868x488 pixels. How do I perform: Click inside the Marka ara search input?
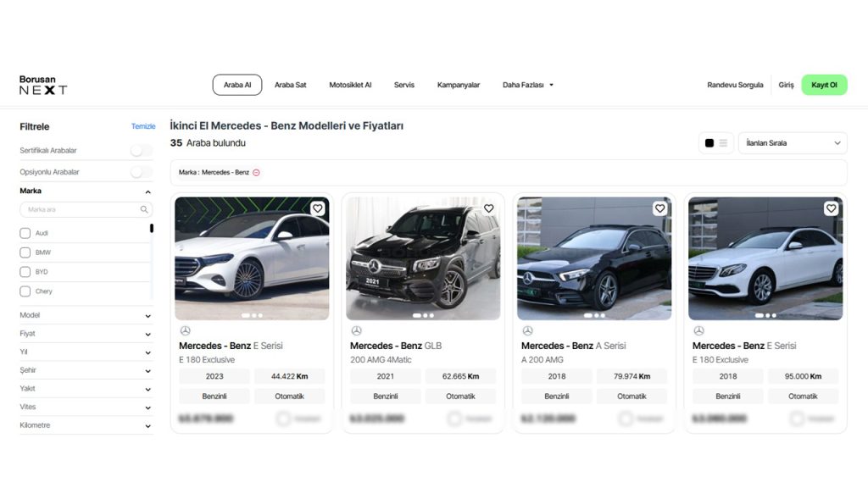coord(76,209)
